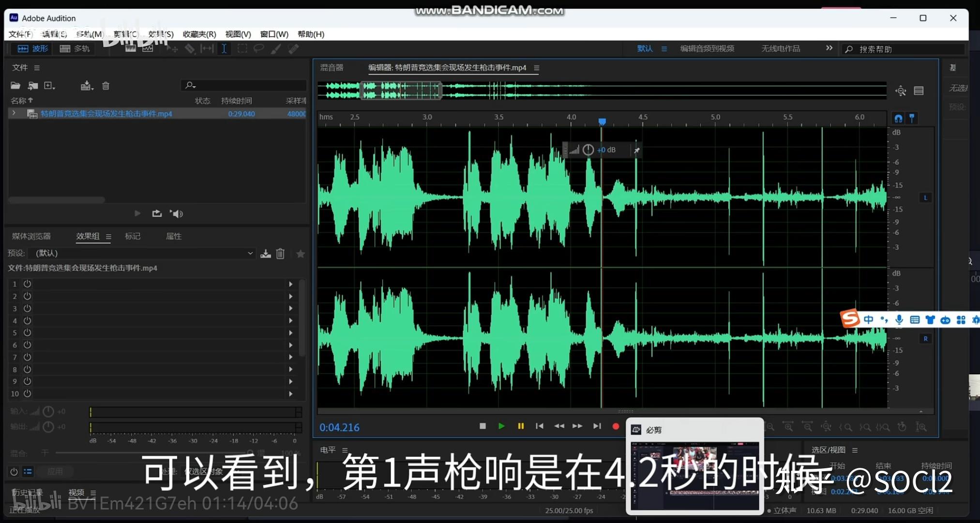Adjust the 输入 input gain knob
Screen dimensions: 980x523
[48, 412]
